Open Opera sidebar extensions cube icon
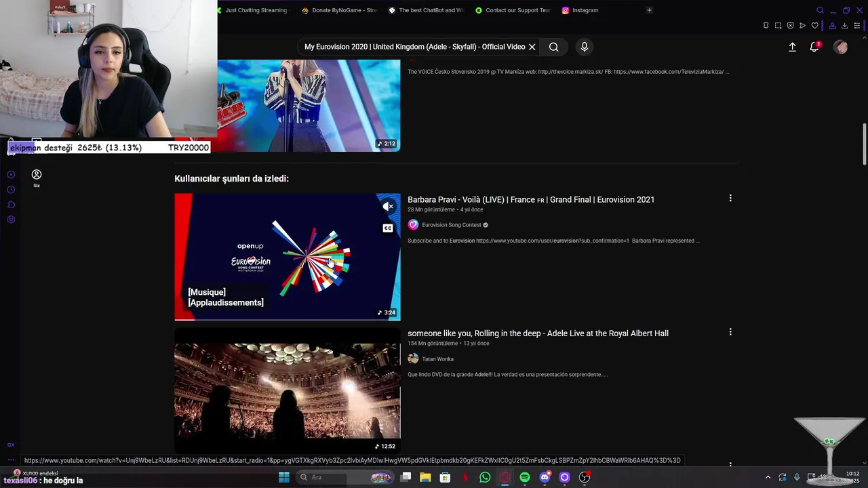 pyautogui.click(x=11, y=205)
